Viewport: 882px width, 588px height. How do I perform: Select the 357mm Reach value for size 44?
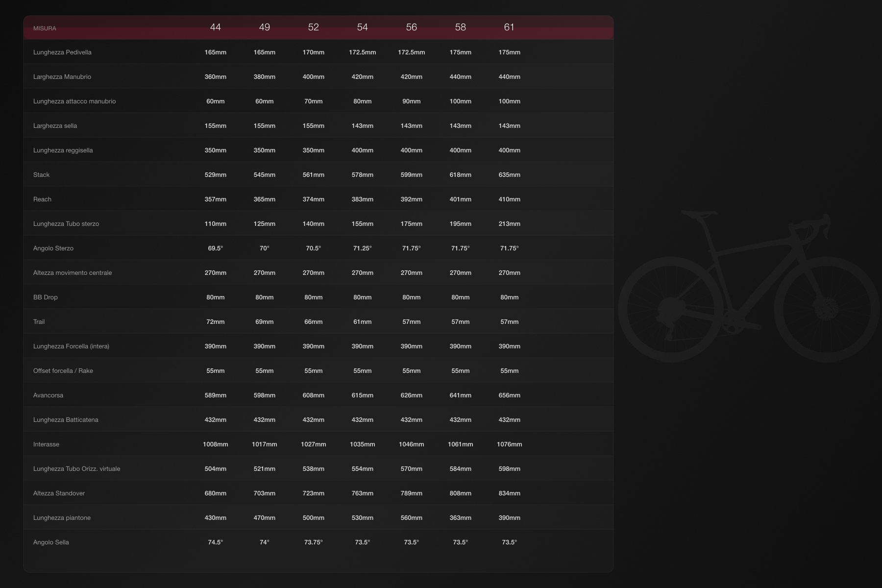[216, 199]
